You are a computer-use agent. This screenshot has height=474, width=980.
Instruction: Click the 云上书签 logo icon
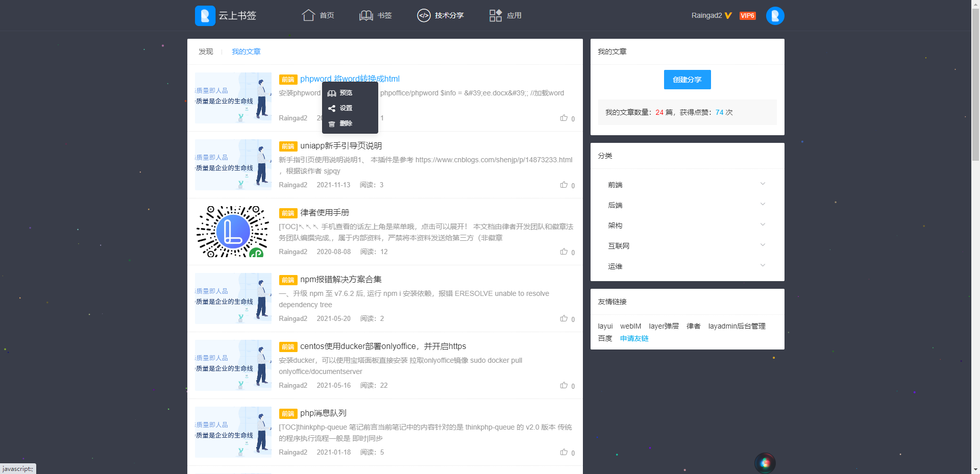[x=205, y=16]
